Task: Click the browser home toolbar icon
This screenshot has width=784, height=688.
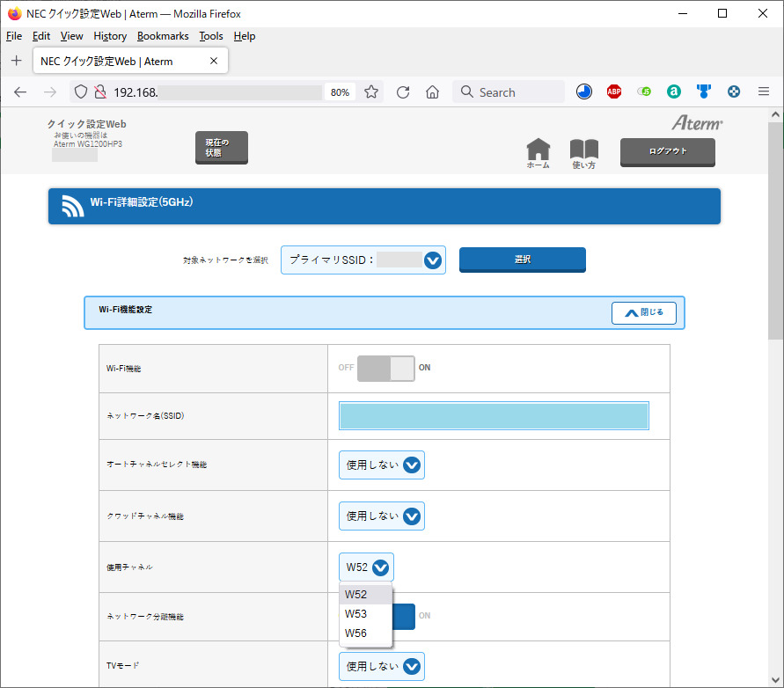Action: point(432,91)
